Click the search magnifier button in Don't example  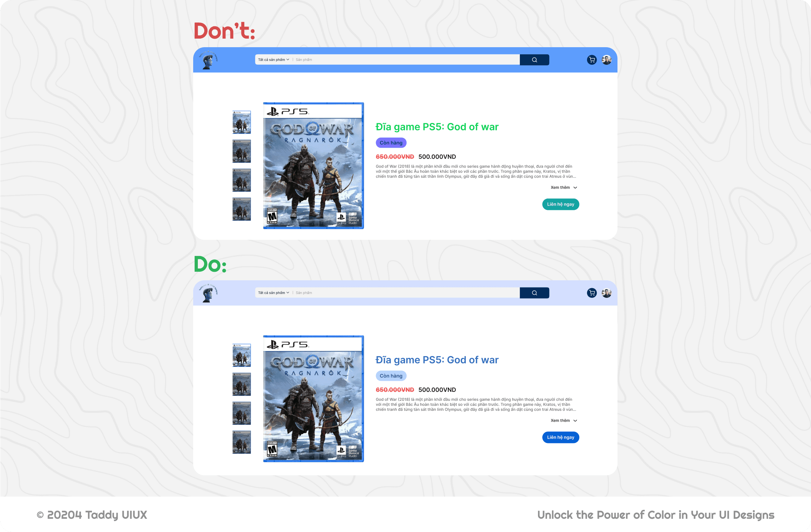tap(534, 60)
